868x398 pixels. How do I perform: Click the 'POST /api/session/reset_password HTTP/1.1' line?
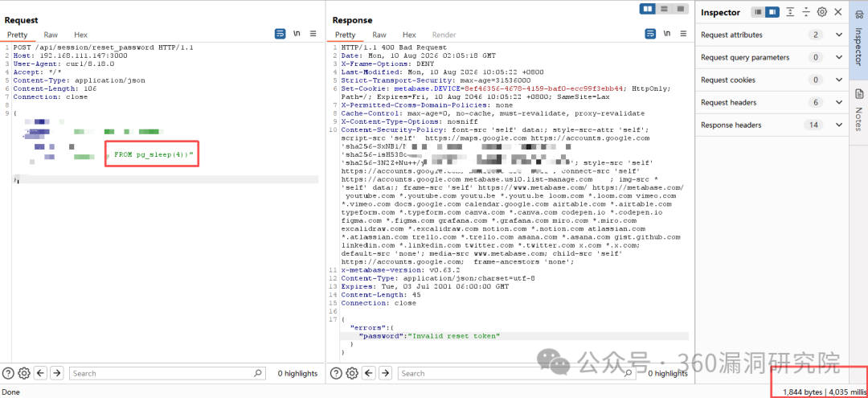(103, 47)
